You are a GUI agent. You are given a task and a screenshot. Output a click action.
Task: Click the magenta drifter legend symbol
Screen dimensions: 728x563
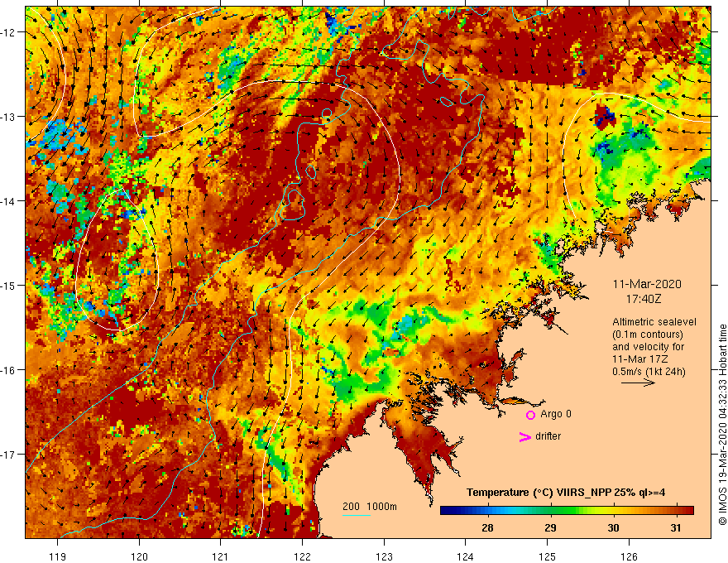pyautogui.click(x=524, y=436)
